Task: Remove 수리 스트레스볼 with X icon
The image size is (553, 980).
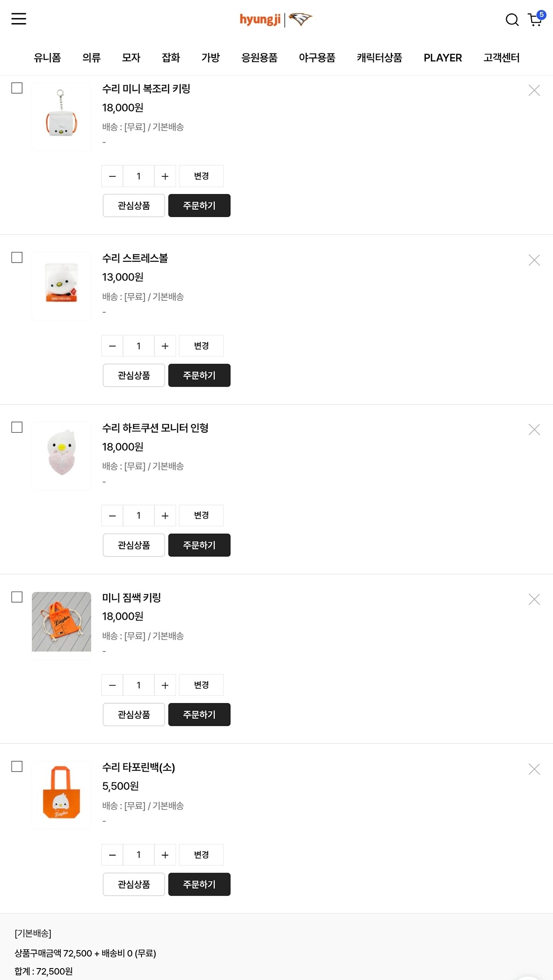Action: point(534,260)
